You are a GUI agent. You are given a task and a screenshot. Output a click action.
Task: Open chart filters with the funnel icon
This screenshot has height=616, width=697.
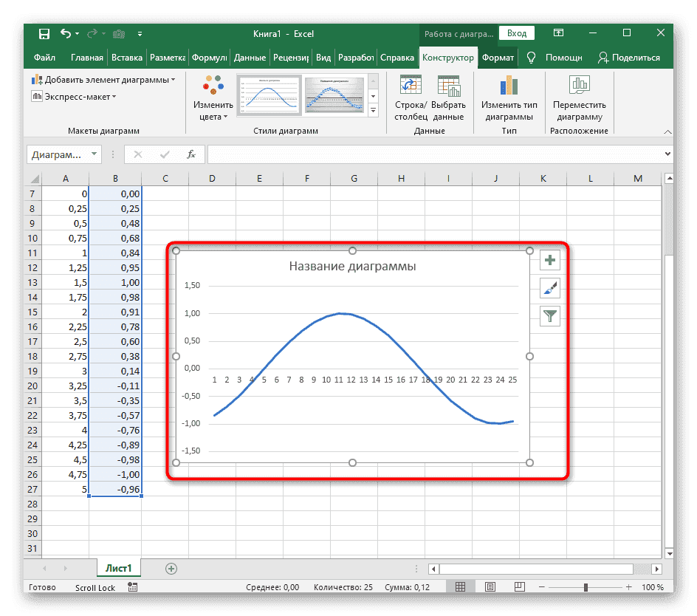pos(550,316)
